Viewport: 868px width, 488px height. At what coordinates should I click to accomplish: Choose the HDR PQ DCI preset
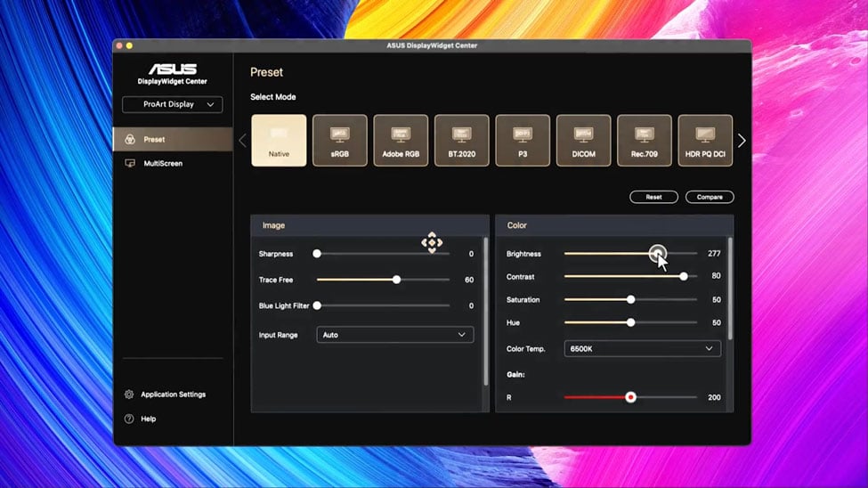tap(705, 140)
